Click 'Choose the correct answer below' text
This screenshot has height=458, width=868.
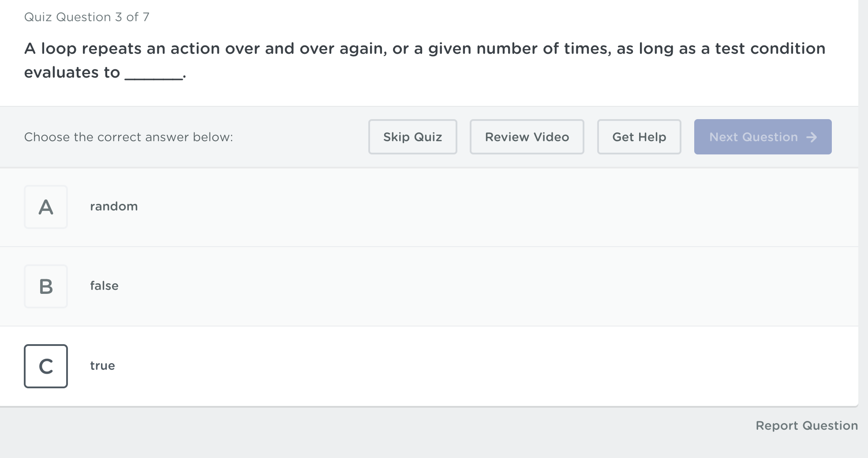pyautogui.click(x=128, y=137)
